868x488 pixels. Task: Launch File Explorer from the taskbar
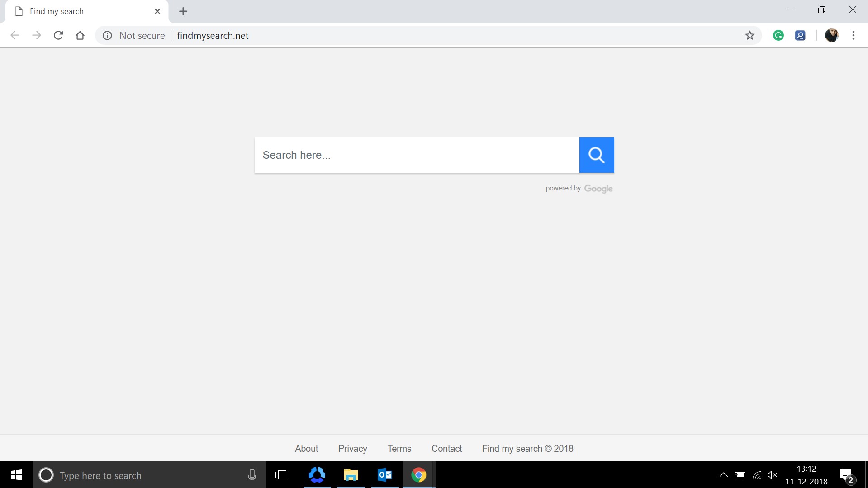point(351,475)
